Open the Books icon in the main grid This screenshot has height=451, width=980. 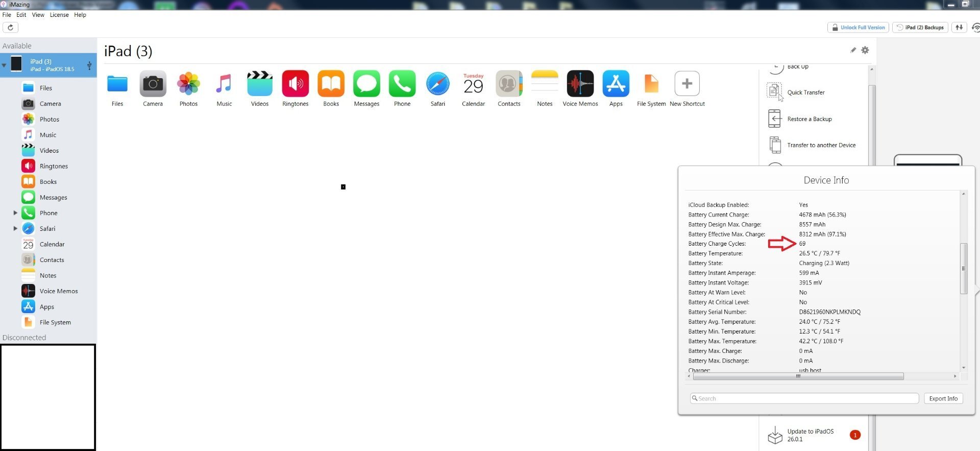pyautogui.click(x=331, y=84)
